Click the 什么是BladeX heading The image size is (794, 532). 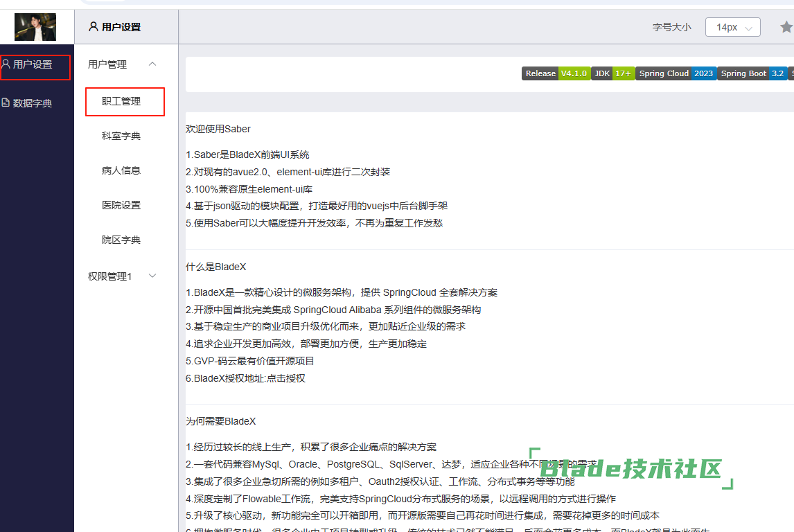[216, 267]
